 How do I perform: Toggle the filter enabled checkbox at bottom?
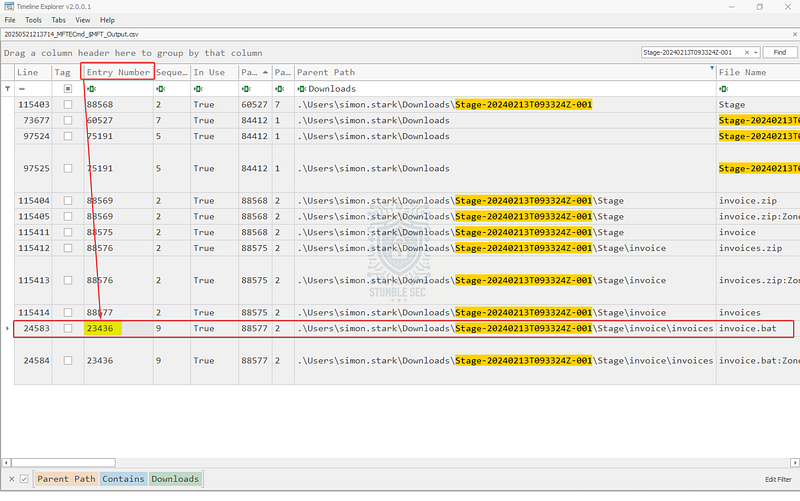coord(24,479)
